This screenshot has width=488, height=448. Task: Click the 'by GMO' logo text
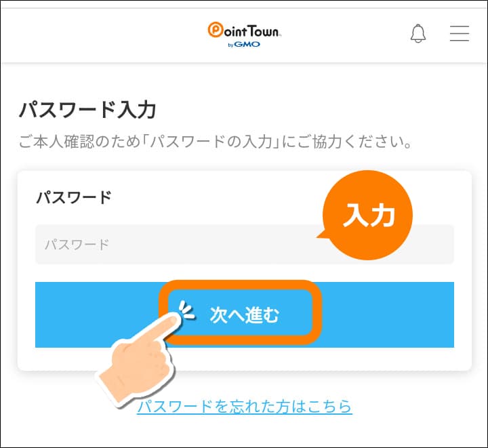[x=244, y=45]
